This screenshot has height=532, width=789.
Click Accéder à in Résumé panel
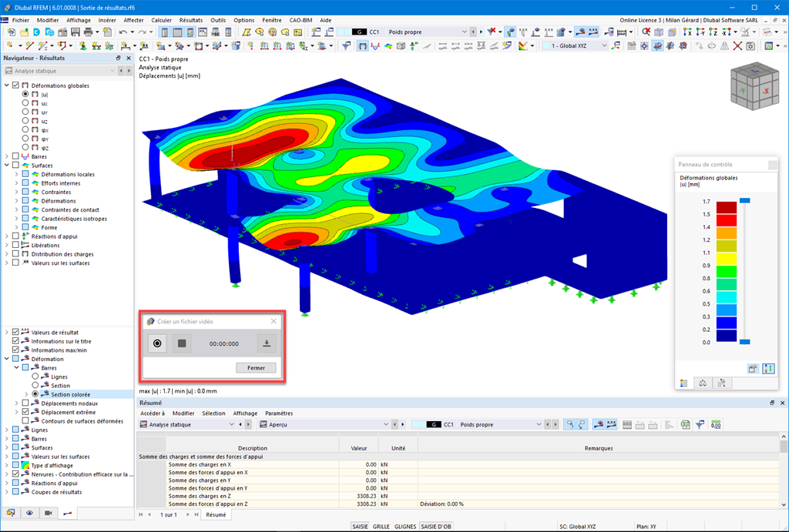tap(153, 413)
